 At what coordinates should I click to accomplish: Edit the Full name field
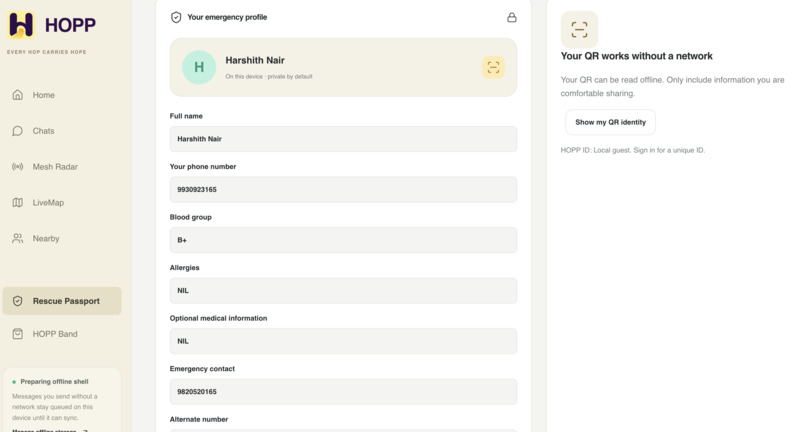coord(343,139)
